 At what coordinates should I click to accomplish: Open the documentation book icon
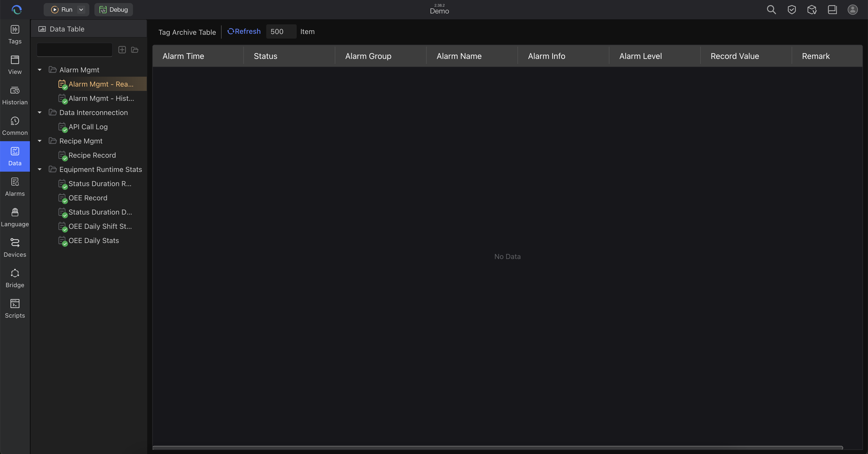[832, 10]
